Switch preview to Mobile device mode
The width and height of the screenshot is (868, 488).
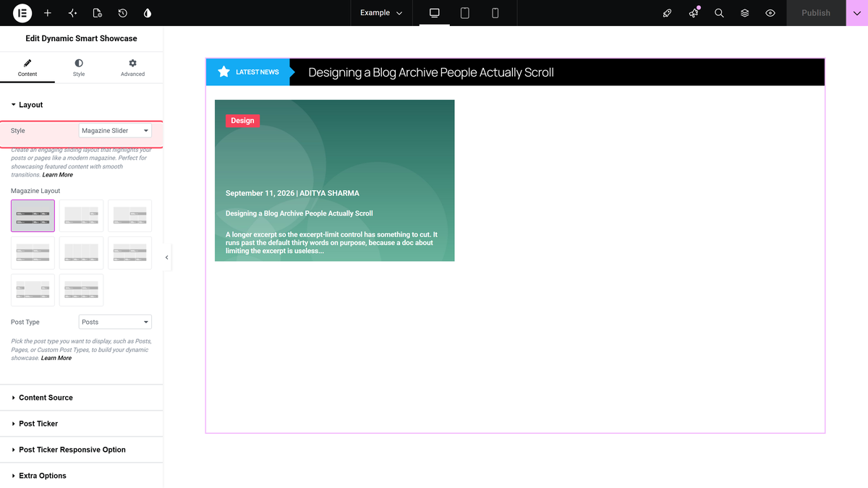pyautogui.click(x=495, y=13)
